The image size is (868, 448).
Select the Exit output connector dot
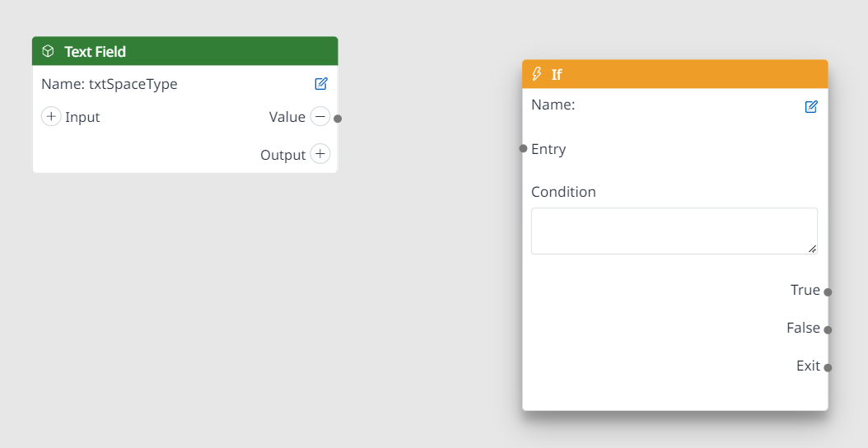[x=828, y=367]
